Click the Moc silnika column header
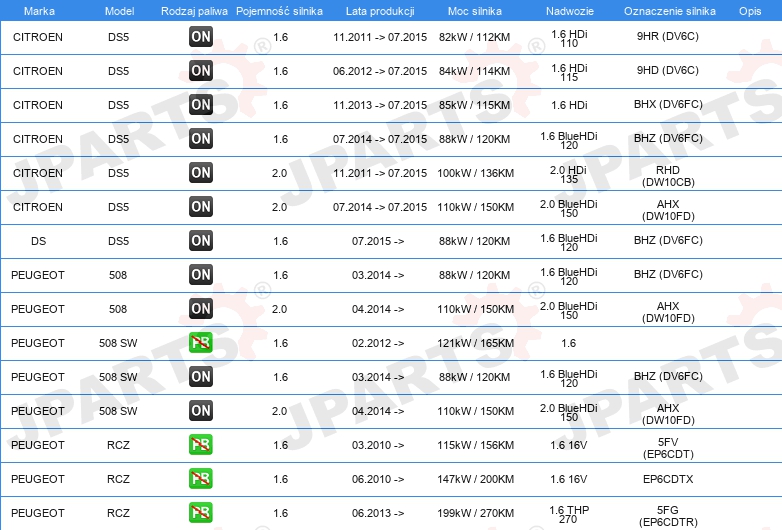 coord(475,11)
